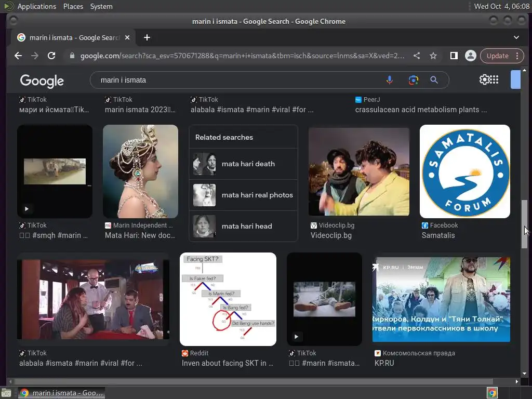Open Google quick settings gear
532x399 pixels.
pos(484,79)
